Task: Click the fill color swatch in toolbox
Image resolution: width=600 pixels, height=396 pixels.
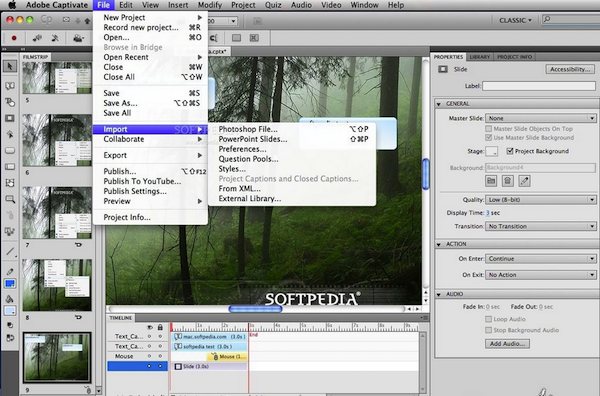Action: click(10, 311)
